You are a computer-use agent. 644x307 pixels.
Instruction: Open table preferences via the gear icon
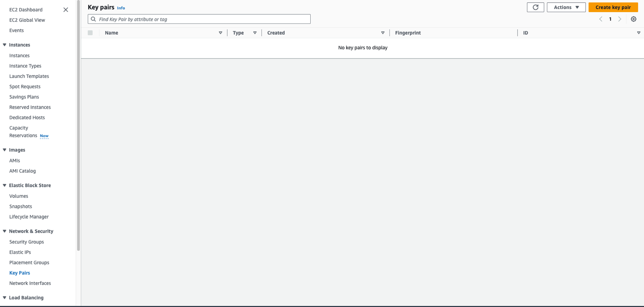[x=634, y=19]
